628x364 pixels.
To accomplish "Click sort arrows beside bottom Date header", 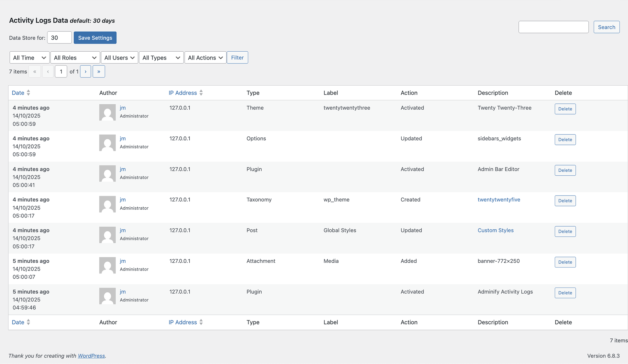I will click(x=28, y=322).
